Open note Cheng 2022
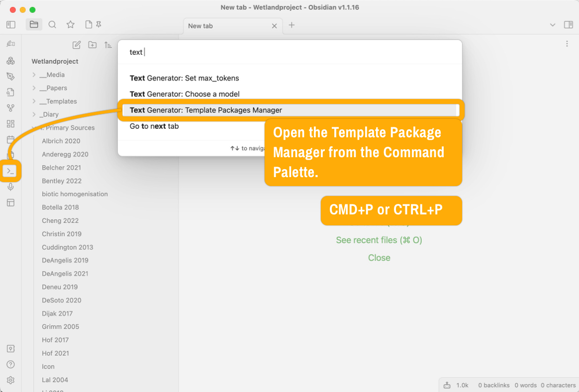 coord(60,220)
